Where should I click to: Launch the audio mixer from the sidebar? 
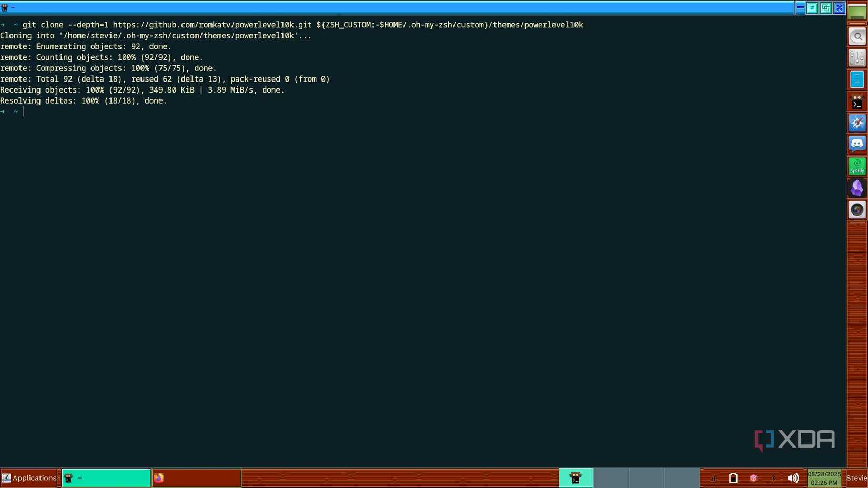(856, 57)
